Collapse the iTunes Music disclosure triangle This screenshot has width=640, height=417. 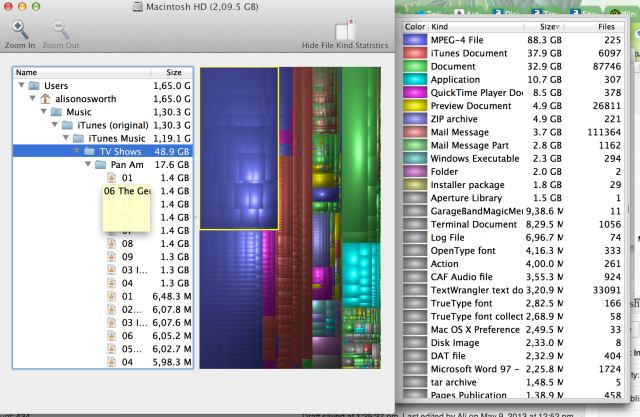click(x=66, y=138)
